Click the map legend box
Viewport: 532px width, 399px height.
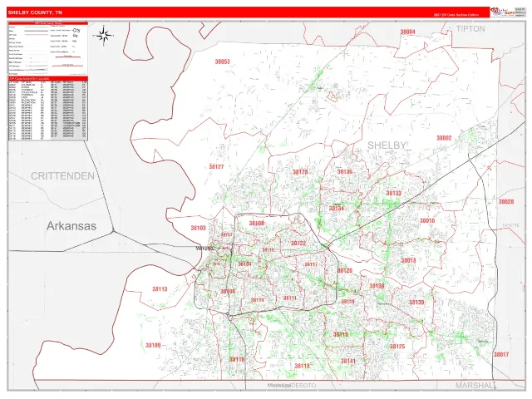point(48,49)
